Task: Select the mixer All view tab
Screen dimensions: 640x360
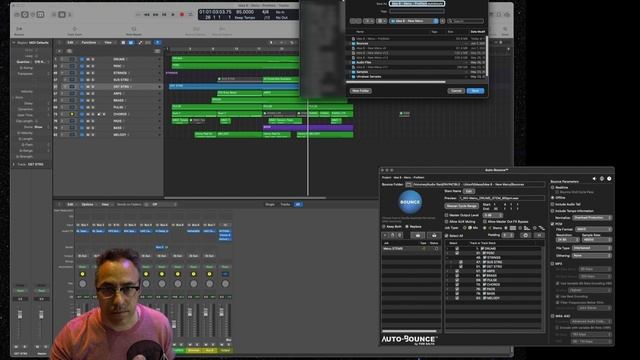Action: click(x=298, y=204)
